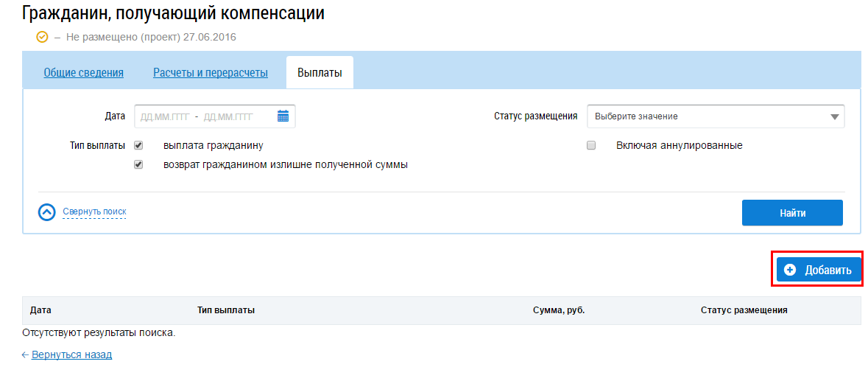Open the Статус размещения dropdown

coord(715,116)
